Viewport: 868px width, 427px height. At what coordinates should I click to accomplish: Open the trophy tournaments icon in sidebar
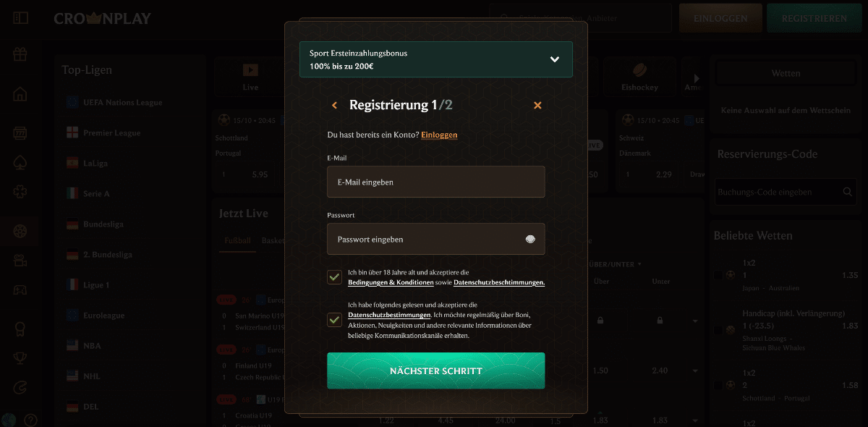[20, 358]
